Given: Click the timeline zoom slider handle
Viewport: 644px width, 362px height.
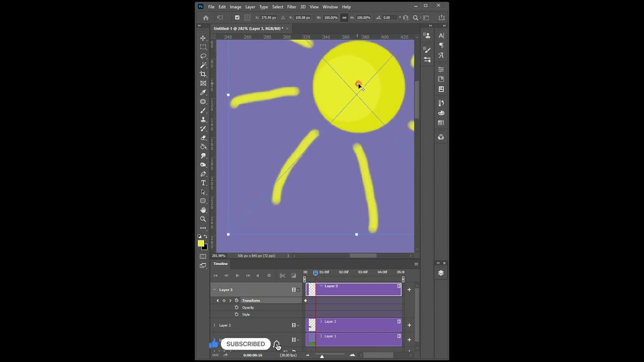Looking at the screenshot, I should pyautogui.click(x=322, y=356).
